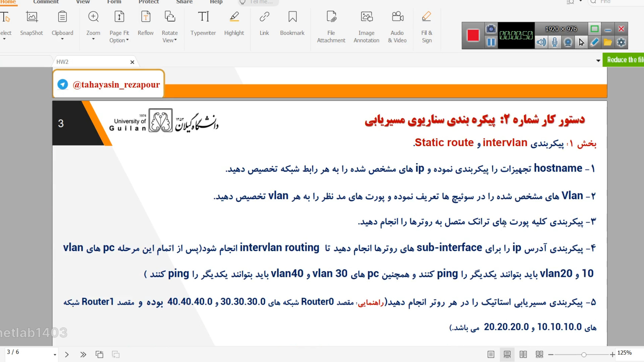Expand the Select tool dropdown arrow
The image size is (644, 362).
click(4, 39)
